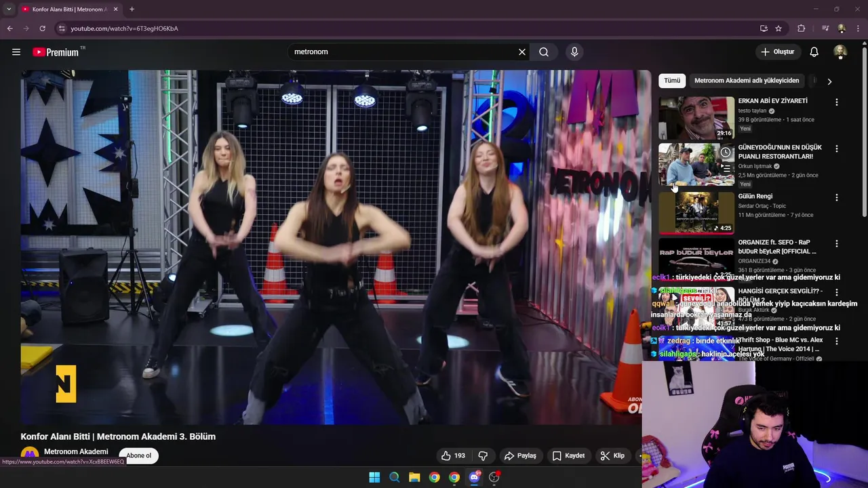The width and height of the screenshot is (868, 488).
Task: Add restaurant video to Watch Later clock icon
Action: click(726, 152)
